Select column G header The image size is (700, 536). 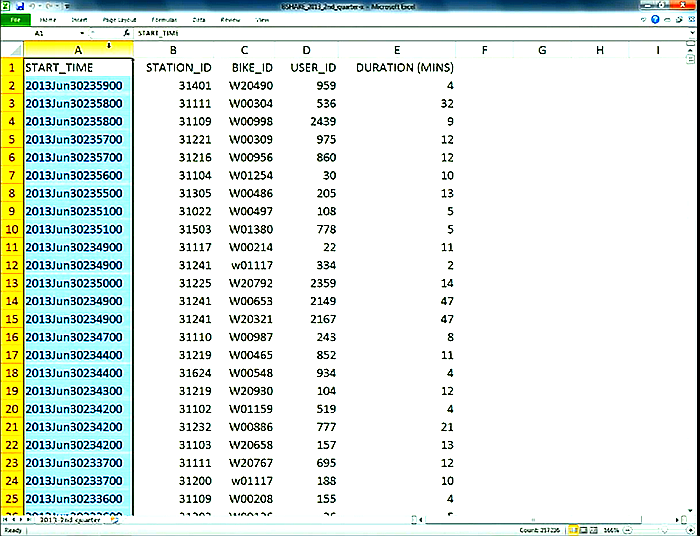[x=542, y=50]
